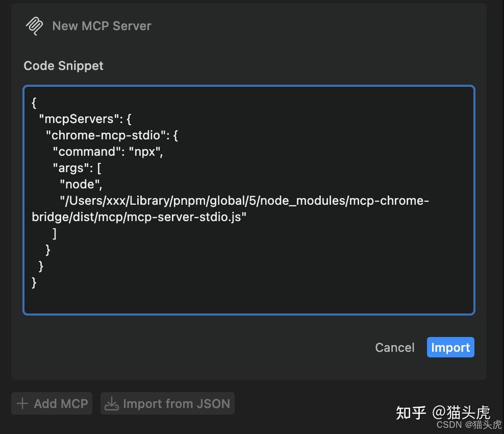
Task: Click the closing bracket of args array
Action: click(x=55, y=233)
